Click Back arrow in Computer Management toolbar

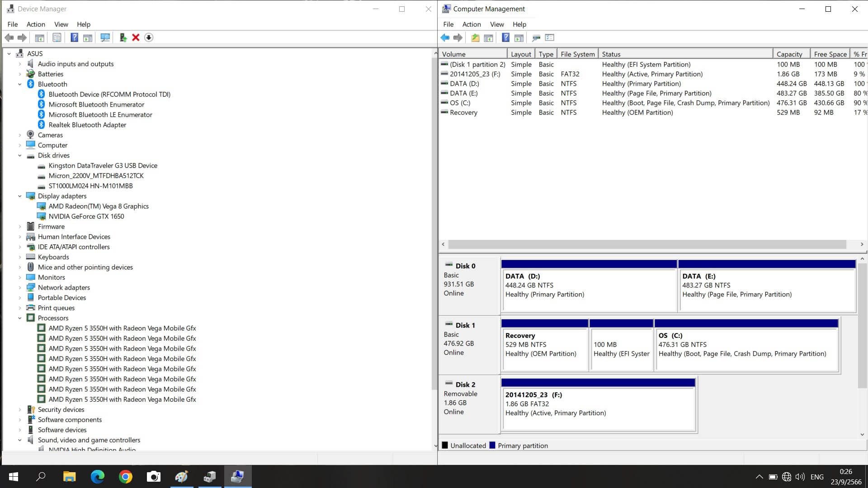445,38
